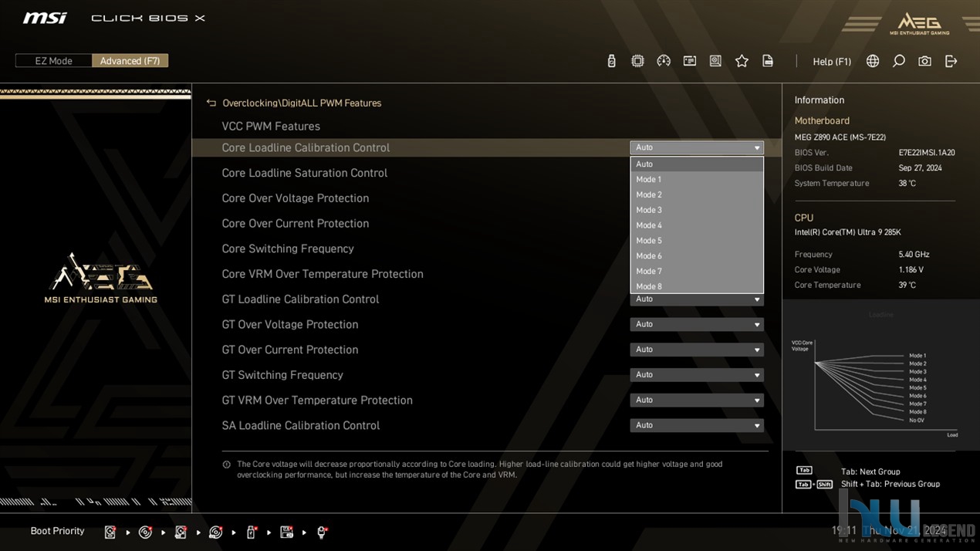Open GT Over Voltage Protection dropdown
Image resolution: width=980 pixels, height=551 pixels.
tap(697, 325)
